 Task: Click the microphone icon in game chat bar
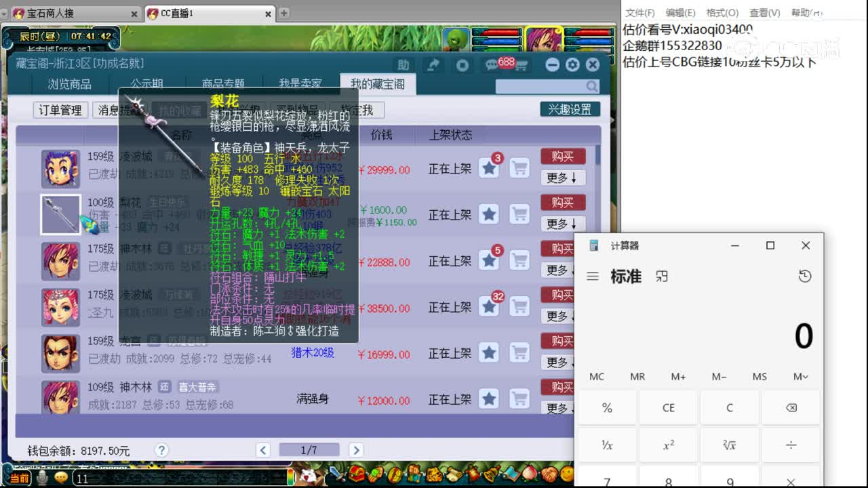(x=42, y=477)
